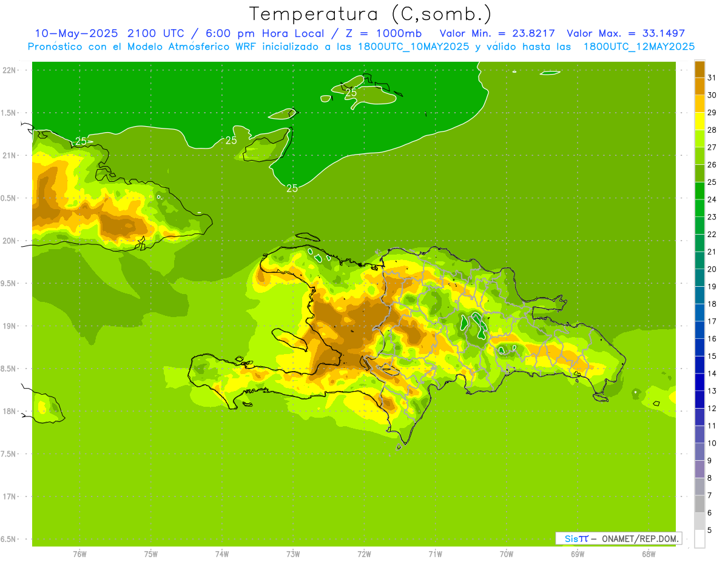Select "Valor Min. = 23.8217" in the header

(497, 33)
